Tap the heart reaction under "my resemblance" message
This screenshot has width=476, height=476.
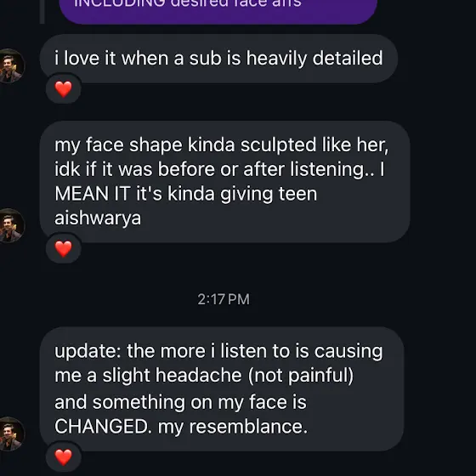pyautogui.click(x=64, y=457)
